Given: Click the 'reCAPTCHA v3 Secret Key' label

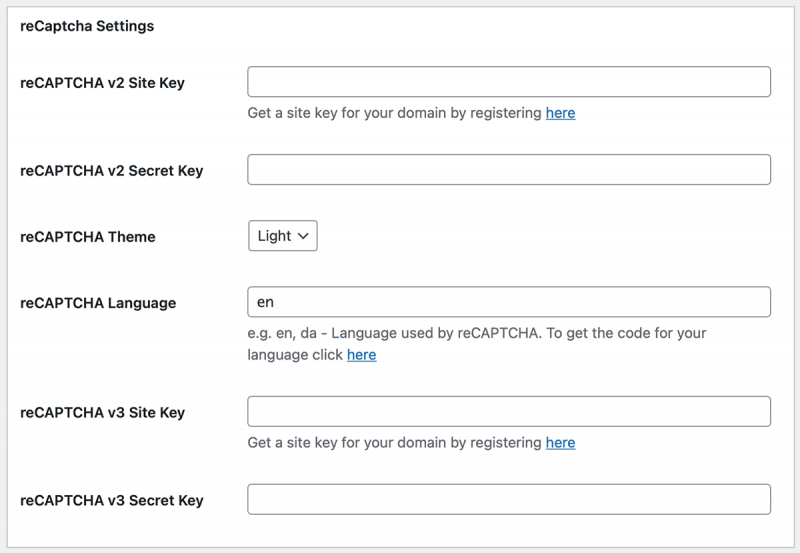Looking at the screenshot, I should click(x=112, y=500).
